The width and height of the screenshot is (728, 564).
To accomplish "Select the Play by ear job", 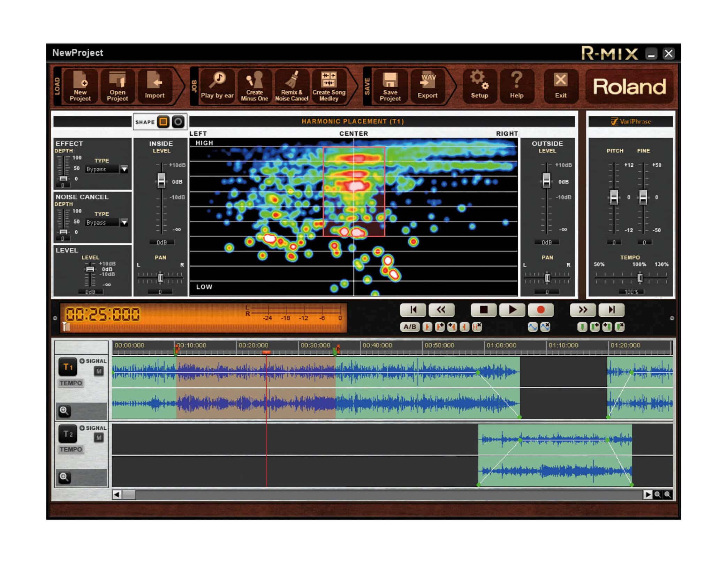I will pyautogui.click(x=217, y=86).
